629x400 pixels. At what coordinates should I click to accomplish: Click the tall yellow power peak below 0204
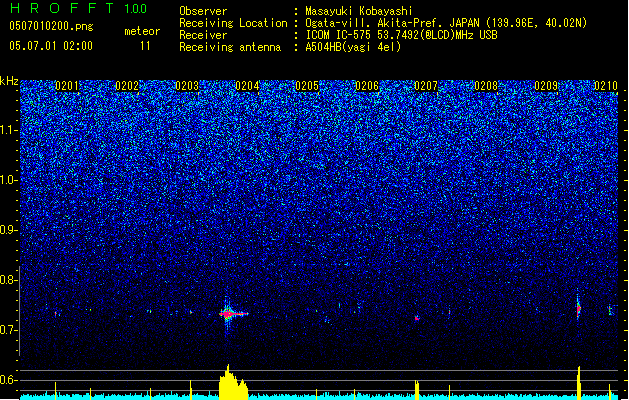click(x=233, y=382)
